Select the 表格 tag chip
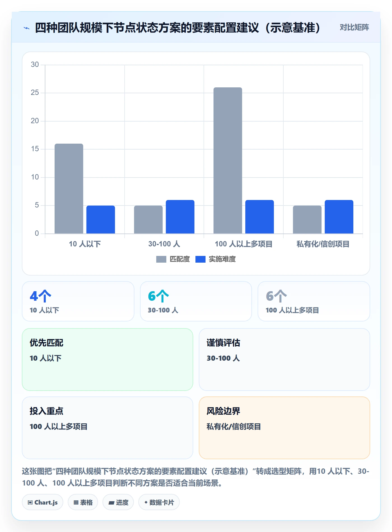The height and width of the screenshot is (532, 392). coord(83,502)
